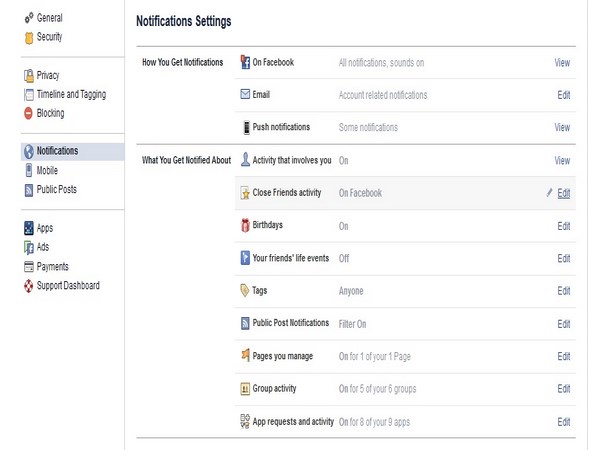Click 'Filter On' value text
This screenshot has width=600, height=450.
click(352, 324)
